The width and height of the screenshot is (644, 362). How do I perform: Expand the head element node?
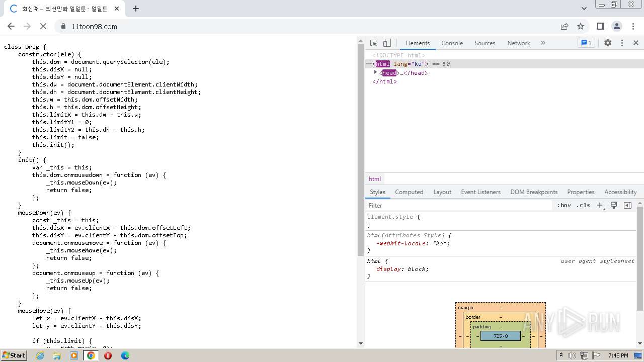[375, 72]
